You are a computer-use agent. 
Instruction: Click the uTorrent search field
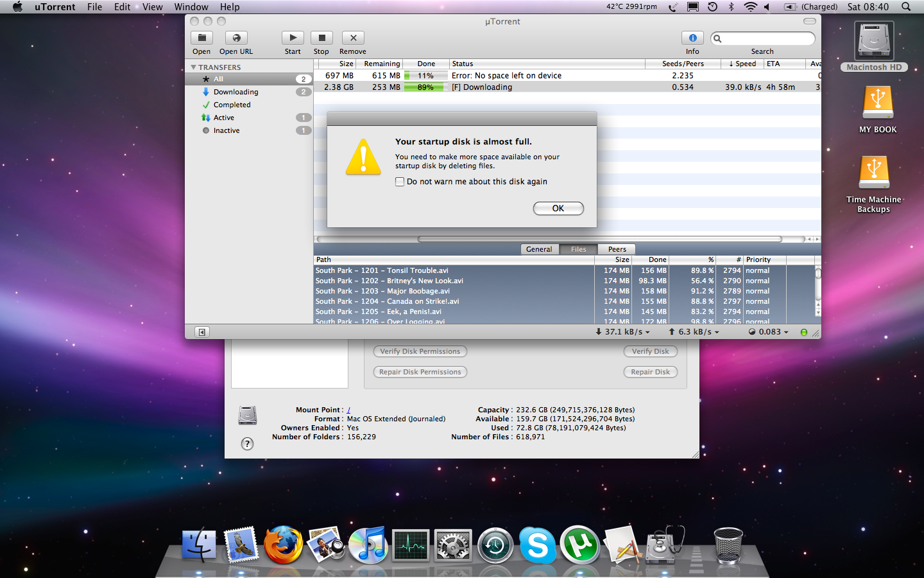click(763, 39)
